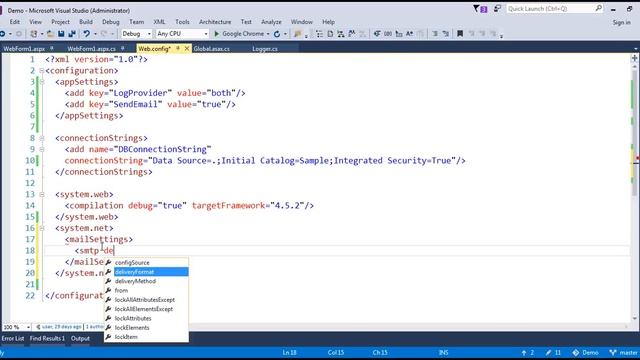
Task: Switch to the Logger.cs tab
Action: point(265,49)
